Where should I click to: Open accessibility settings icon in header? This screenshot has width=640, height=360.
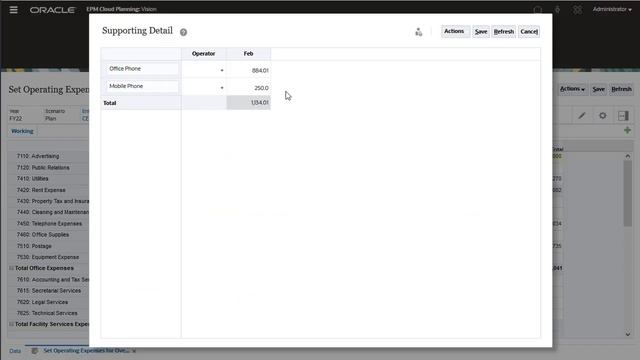(x=557, y=9)
